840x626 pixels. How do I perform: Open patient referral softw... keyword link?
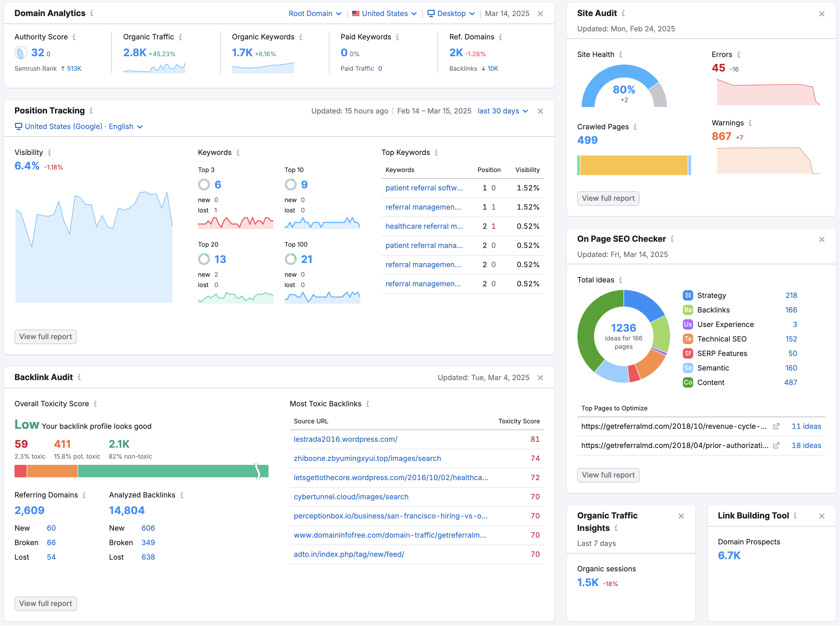[x=424, y=188]
